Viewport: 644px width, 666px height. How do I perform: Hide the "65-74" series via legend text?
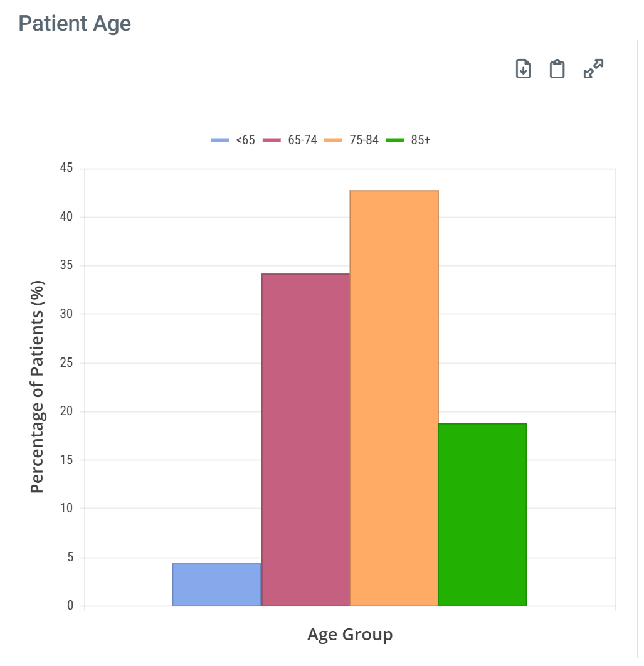click(302, 140)
